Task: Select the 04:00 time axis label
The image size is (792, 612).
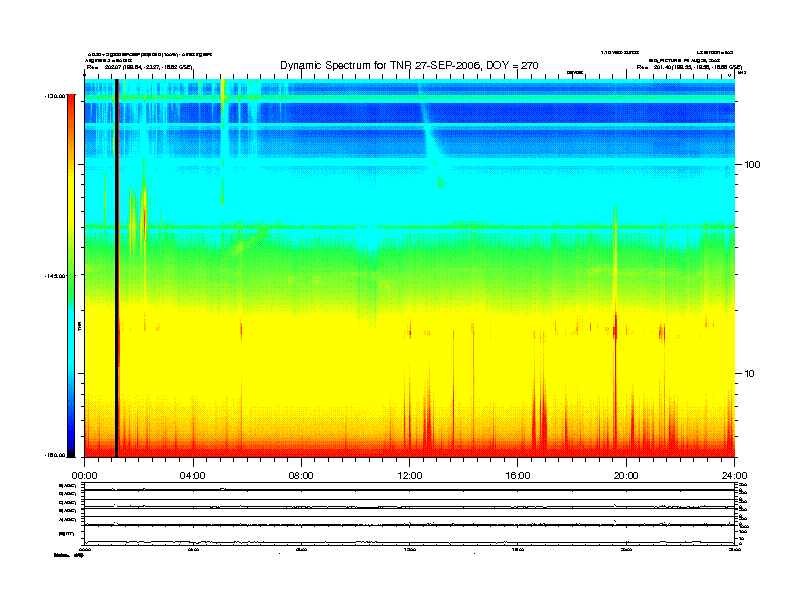Action: tap(193, 476)
